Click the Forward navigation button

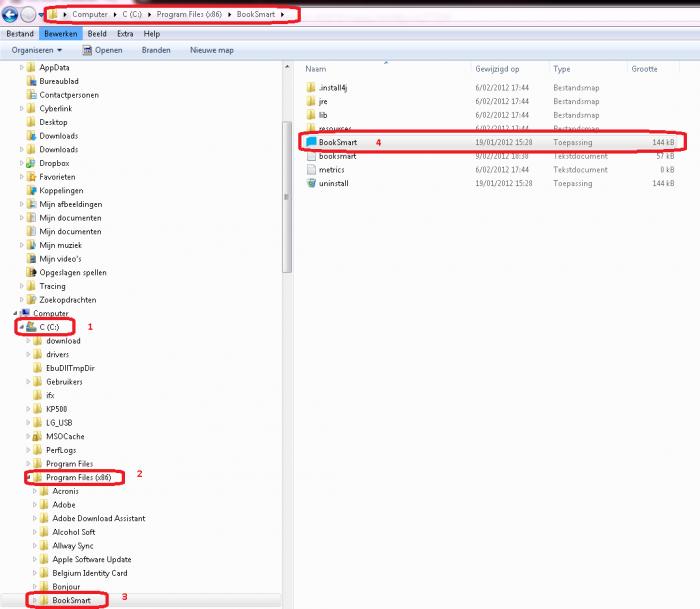click(x=29, y=14)
